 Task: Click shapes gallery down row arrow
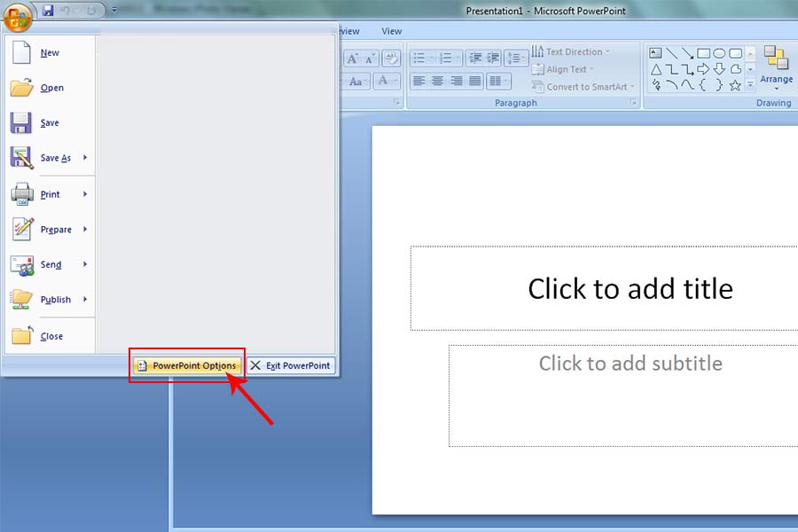click(x=750, y=69)
